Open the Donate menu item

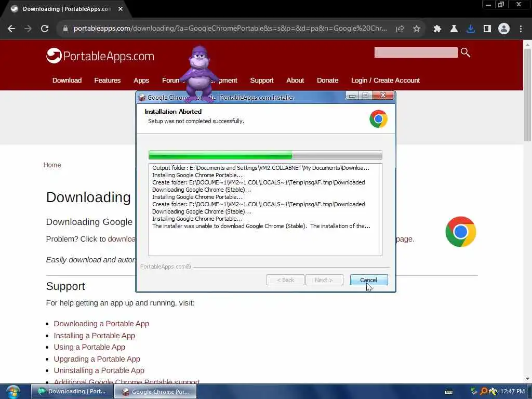327,81
